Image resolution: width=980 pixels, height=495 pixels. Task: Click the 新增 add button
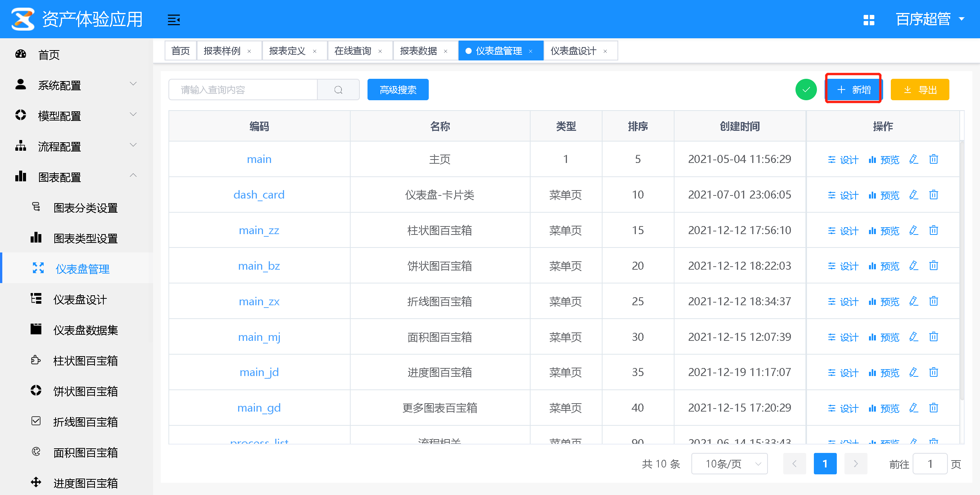(854, 90)
